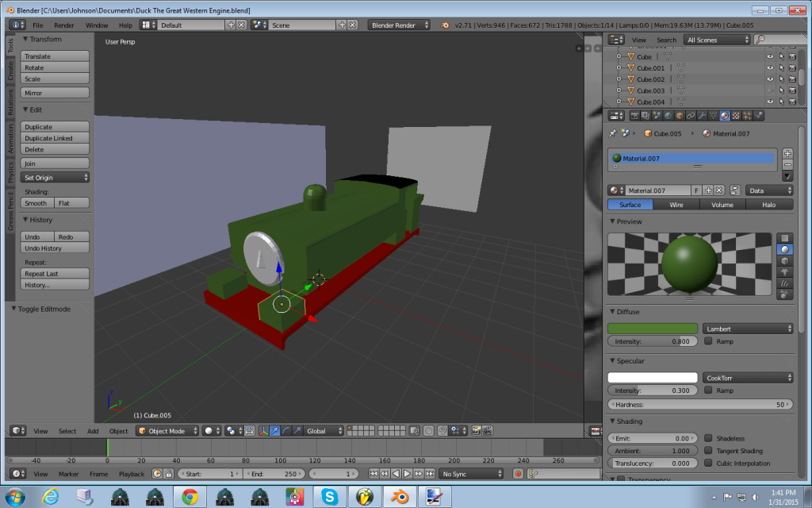Click the outliner search field
The height and width of the screenshot is (508, 812).
coord(780,40)
